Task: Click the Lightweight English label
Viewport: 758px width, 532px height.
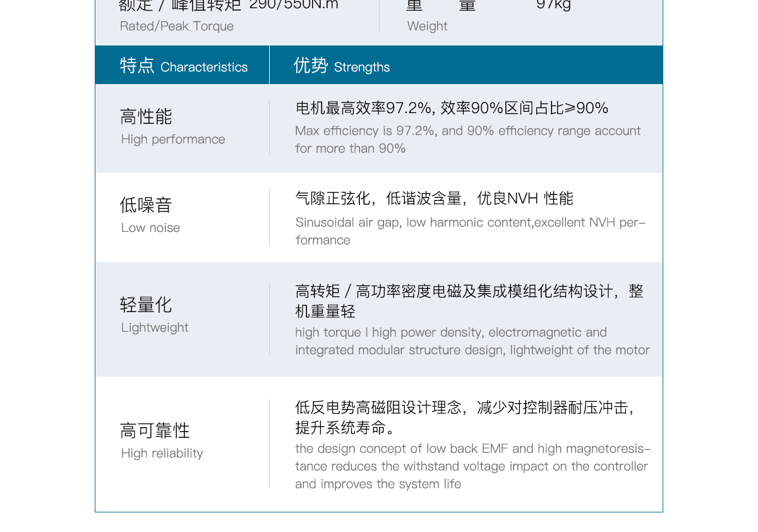Action: coord(155,327)
